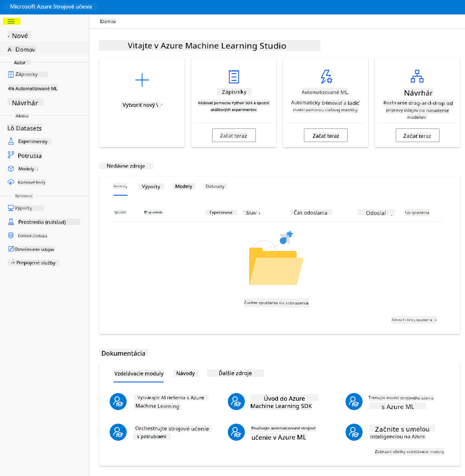
Task: Expand the Vytvoriť nový dropdown
Action: [x=142, y=105]
